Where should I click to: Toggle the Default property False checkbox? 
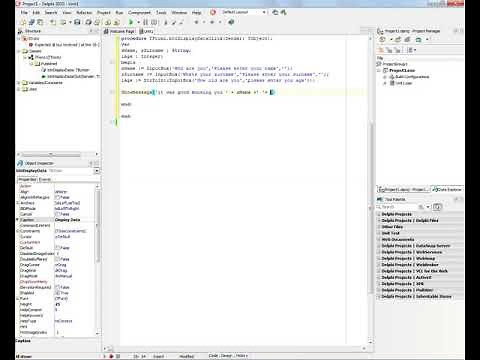[x=57, y=248]
